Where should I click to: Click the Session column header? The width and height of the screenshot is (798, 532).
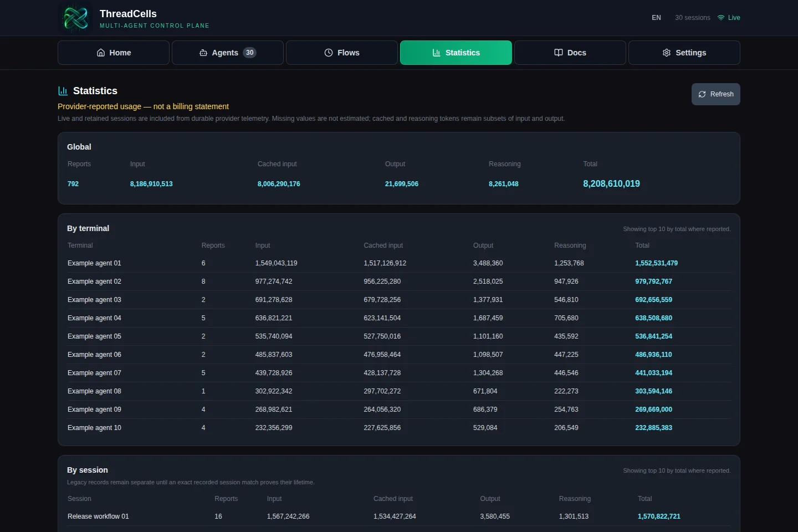pyautogui.click(x=79, y=499)
